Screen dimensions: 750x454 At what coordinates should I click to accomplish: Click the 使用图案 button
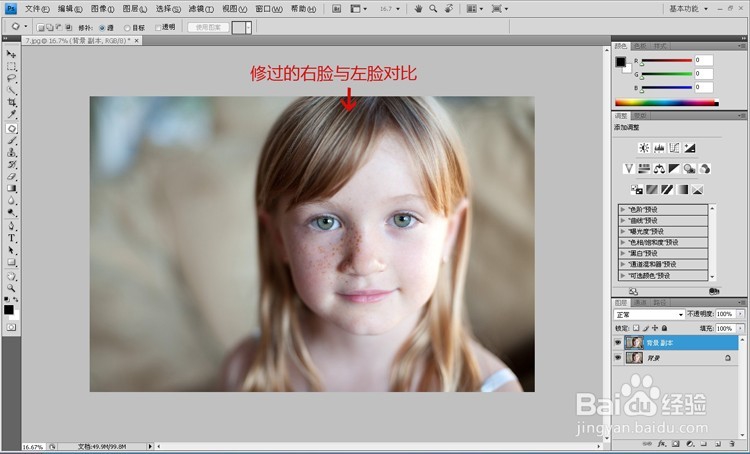(208, 27)
